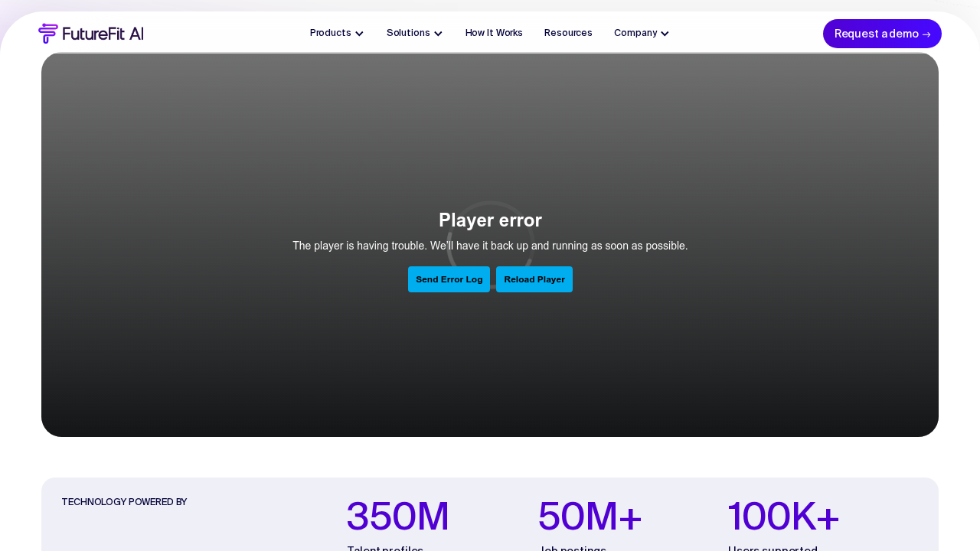Click the arrow in Request a demo

[x=926, y=34]
